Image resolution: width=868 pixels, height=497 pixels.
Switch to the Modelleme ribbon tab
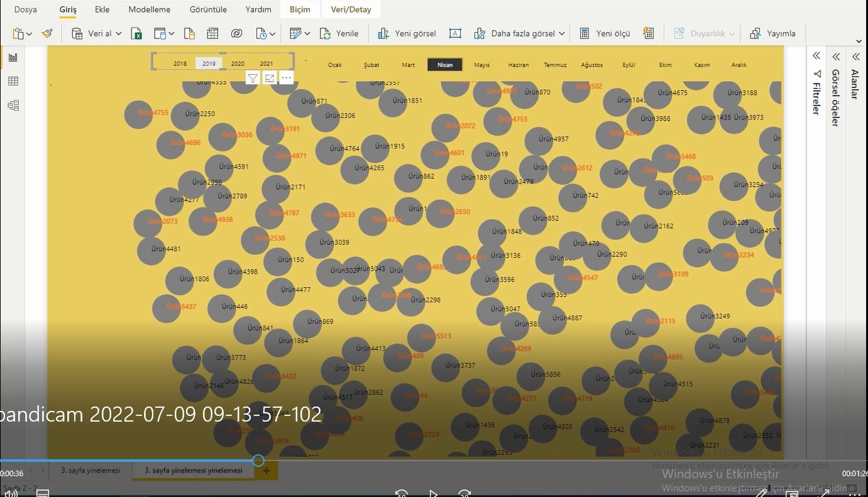point(150,9)
